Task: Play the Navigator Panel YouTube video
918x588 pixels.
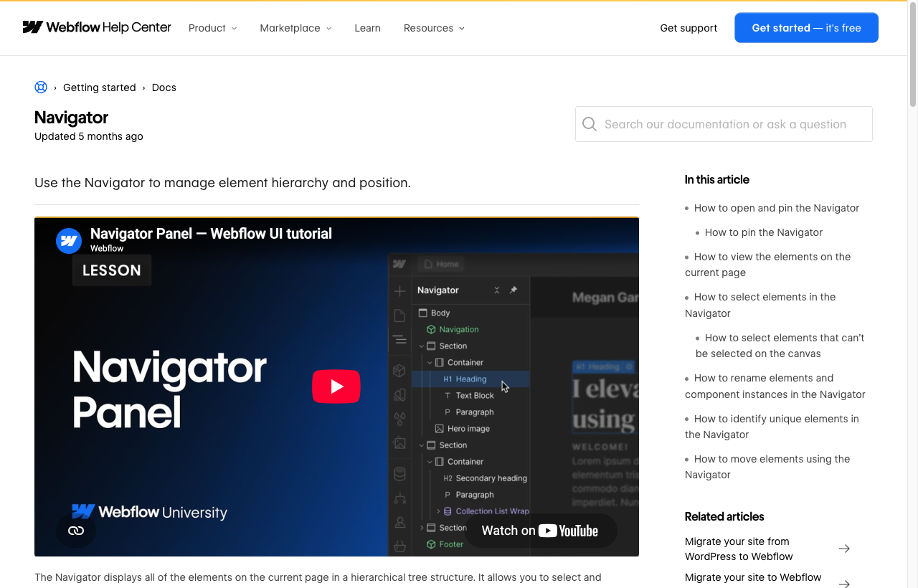Action: pos(336,387)
